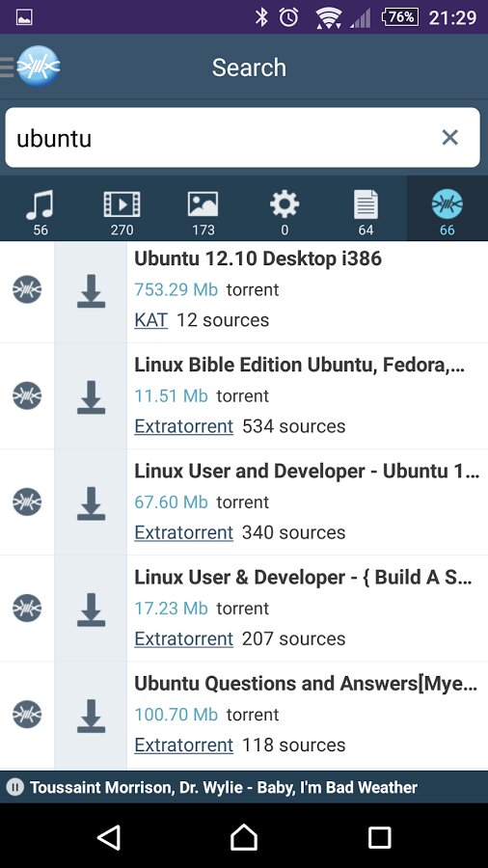The image size is (488, 868).
Task: Clear the ubuntu search text
Action: [x=449, y=137]
